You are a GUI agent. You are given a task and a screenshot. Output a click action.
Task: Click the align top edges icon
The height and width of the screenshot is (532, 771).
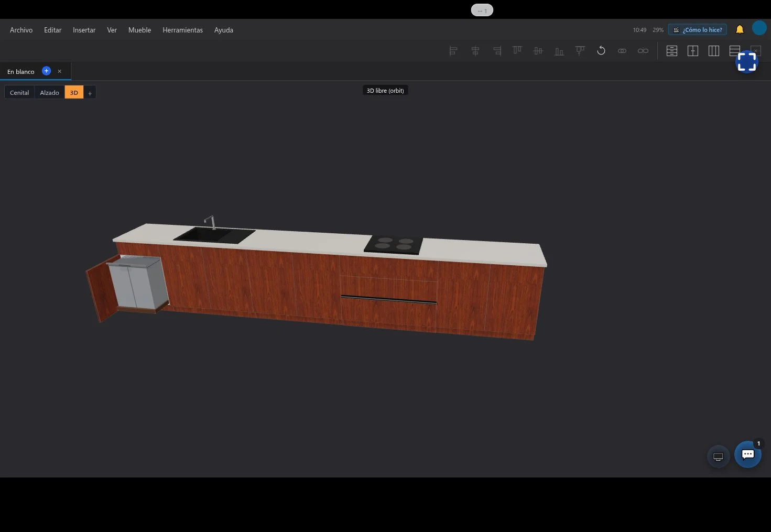517,50
